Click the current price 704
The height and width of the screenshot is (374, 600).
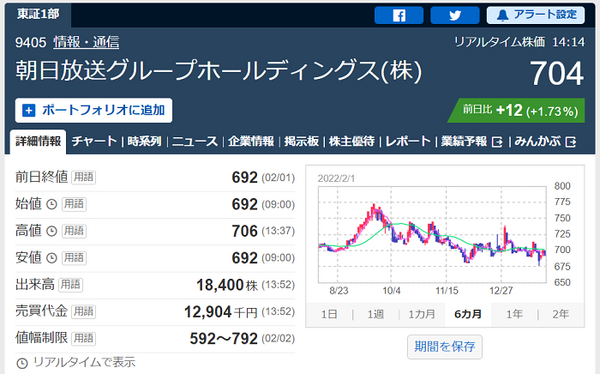(x=557, y=73)
